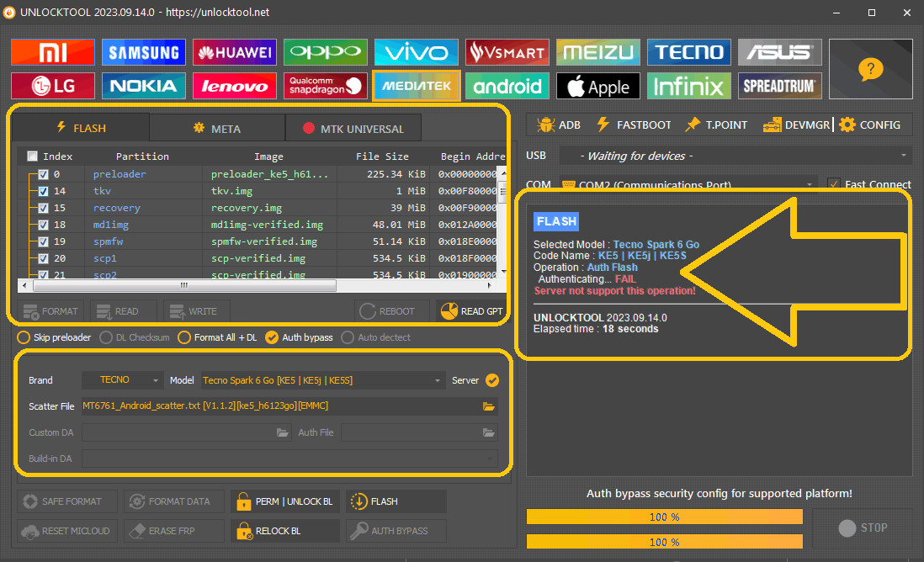
Task: Select the Meizu brand logo
Action: pyautogui.click(x=598, y=52)
